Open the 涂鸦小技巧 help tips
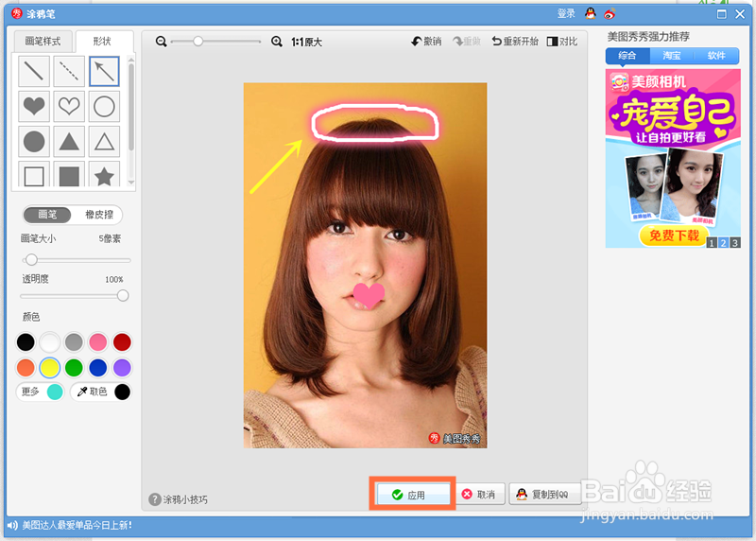Screen dimensions: 756x541 (179, 499)
